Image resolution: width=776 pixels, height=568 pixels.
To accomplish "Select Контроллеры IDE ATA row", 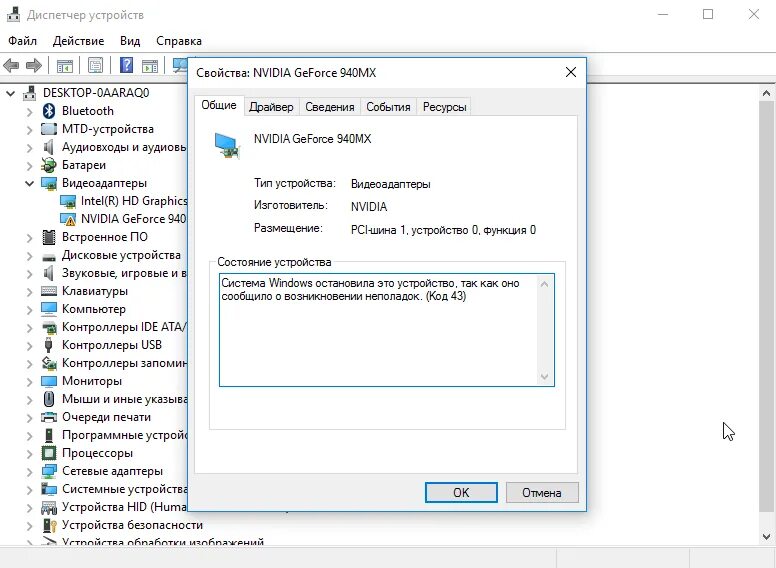I will pos(124,327).
